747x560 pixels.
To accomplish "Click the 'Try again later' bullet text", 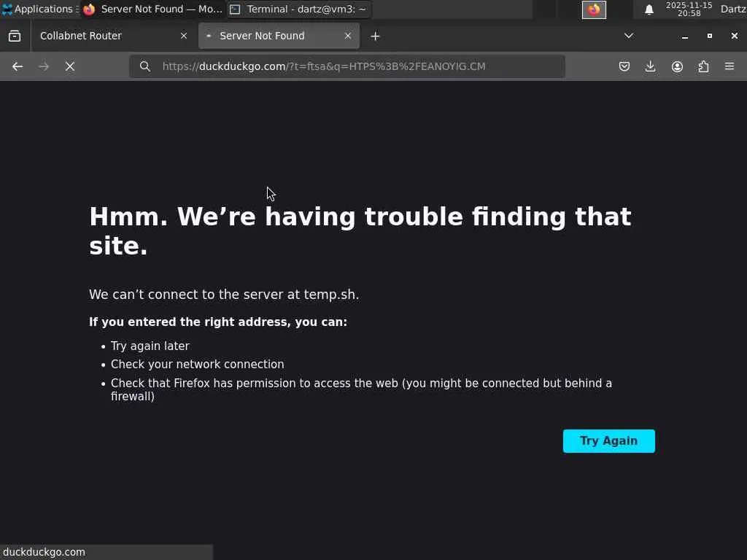I will pyautogui.click(x=150, y=346).
